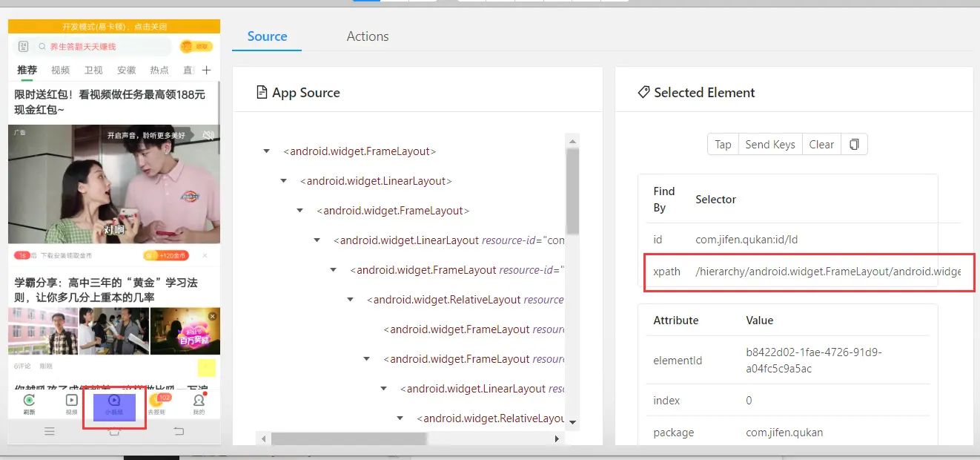Click the copy attributes icon button

coord(854,145)
